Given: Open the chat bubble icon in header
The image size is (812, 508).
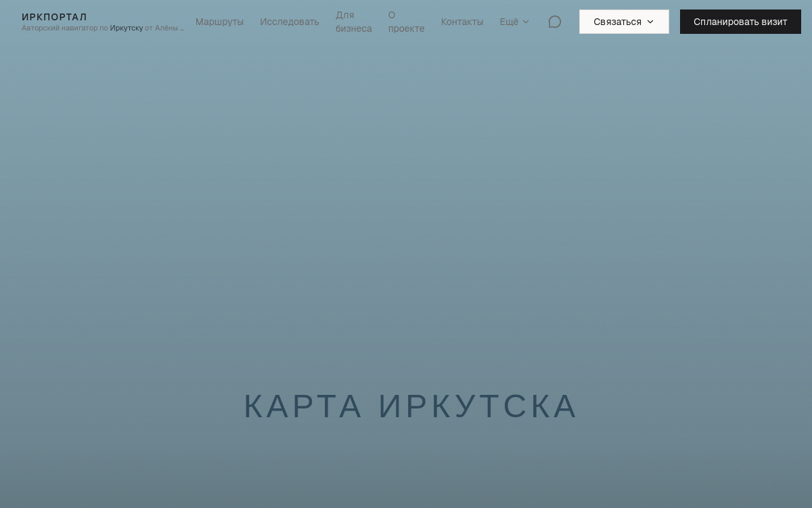Looking at the screenshot, I should 555,22.
